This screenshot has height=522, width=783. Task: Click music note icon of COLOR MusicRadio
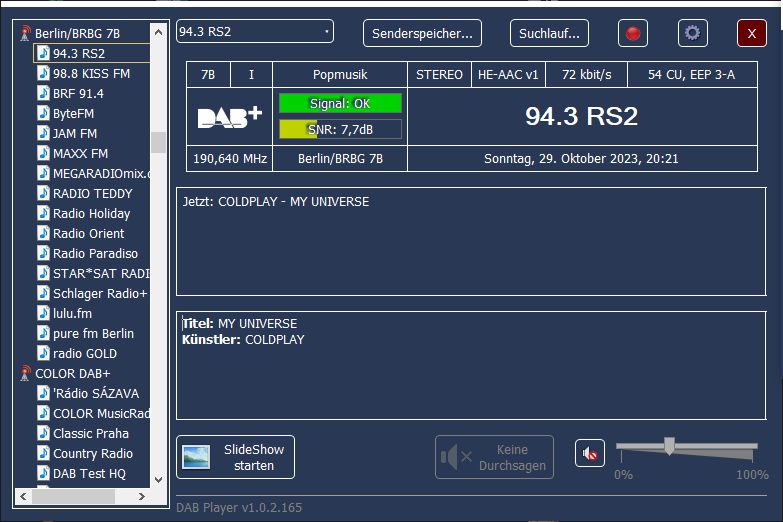pyautogui.click(x=43, y=413)
